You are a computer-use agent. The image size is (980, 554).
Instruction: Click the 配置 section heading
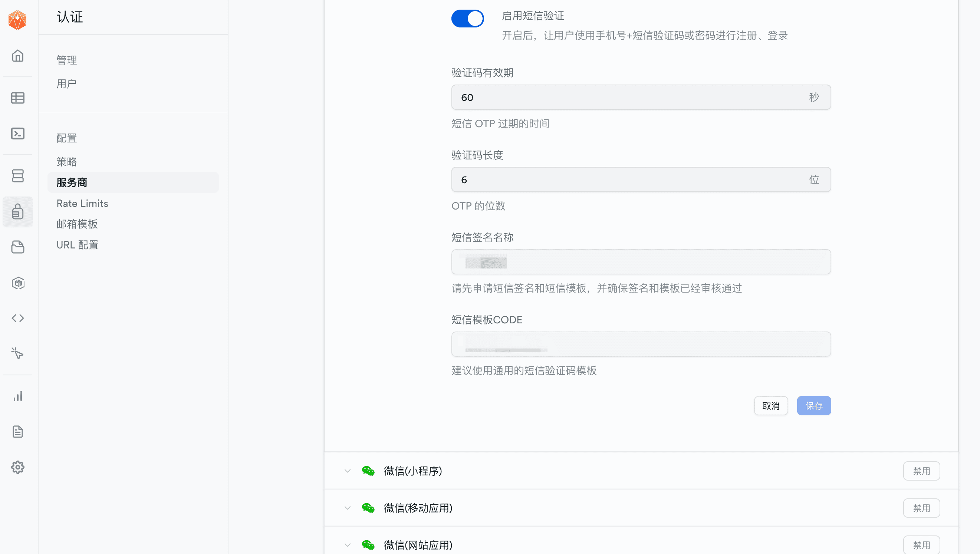pyautogui.click(x=67, y=138)
